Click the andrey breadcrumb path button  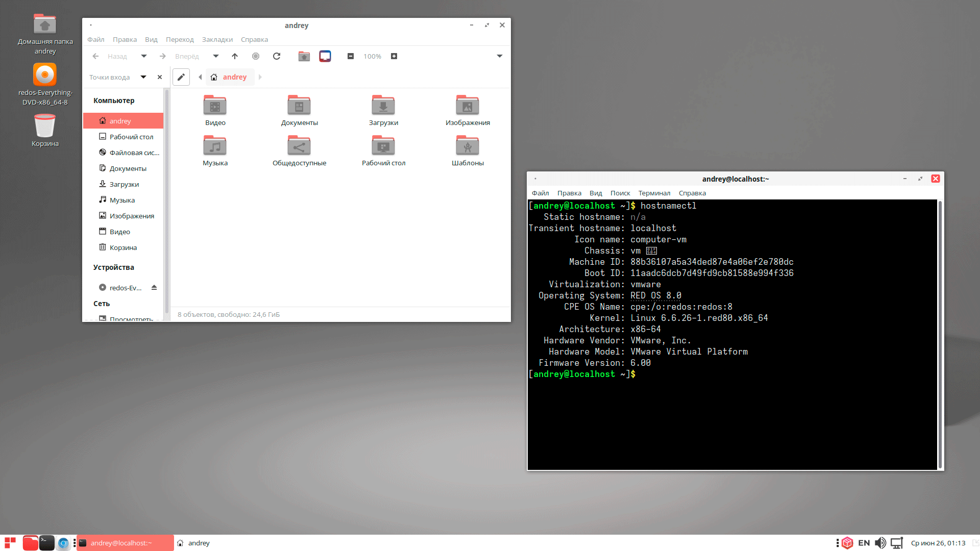230,77
